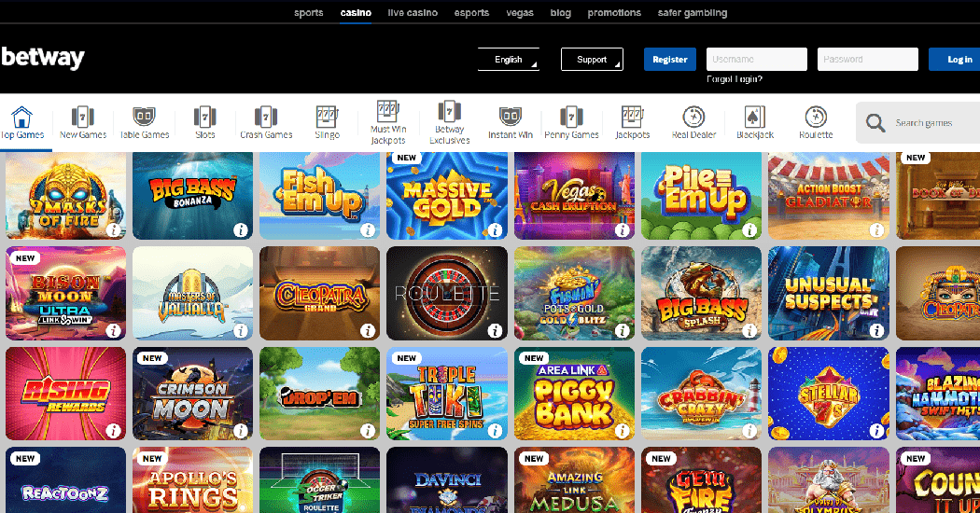
Task: Play the Gem Fire Frenzy game
Action: point(701,479)
